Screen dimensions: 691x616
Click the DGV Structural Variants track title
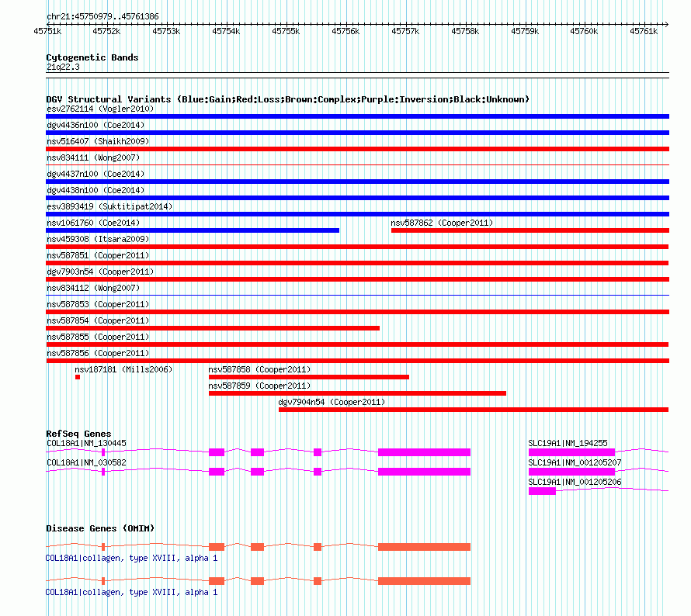[287, 99]
